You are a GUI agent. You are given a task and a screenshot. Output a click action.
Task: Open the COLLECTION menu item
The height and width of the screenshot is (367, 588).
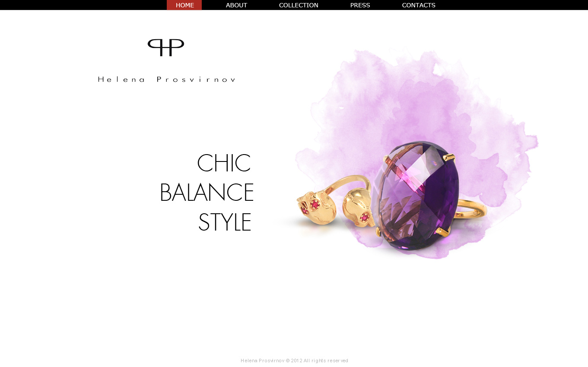[x=299, y=5]
